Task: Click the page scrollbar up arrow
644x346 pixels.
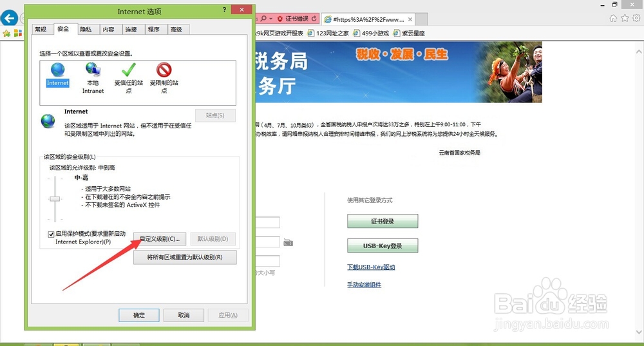Action: click(x=639, y=52)
